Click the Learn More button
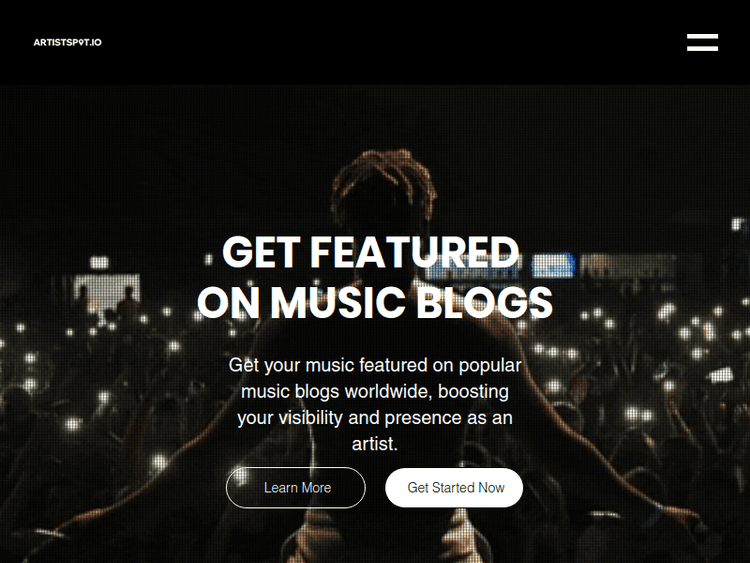This screenshot has height=563, width=750. point(296,487)
